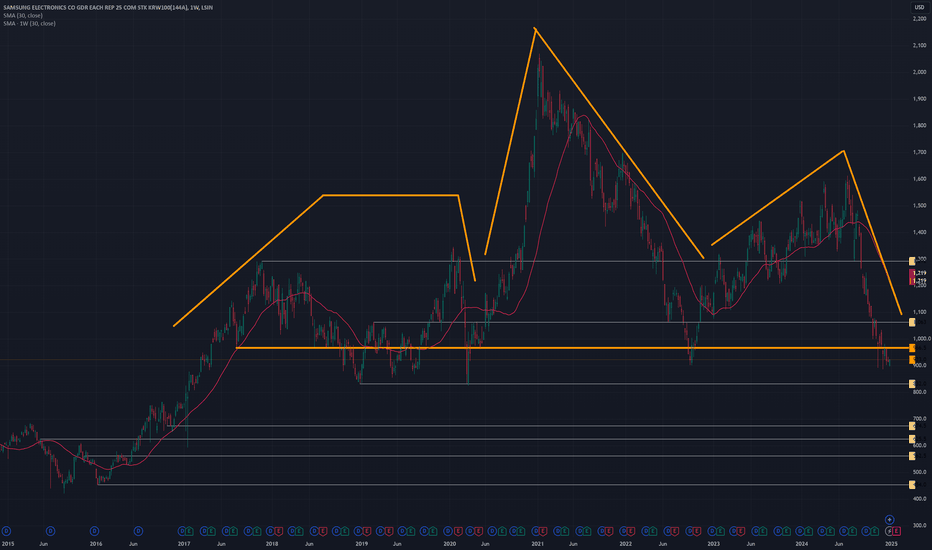
Task: Select the SMA (30, close) indicator legend
Action: tap(23, 15)
